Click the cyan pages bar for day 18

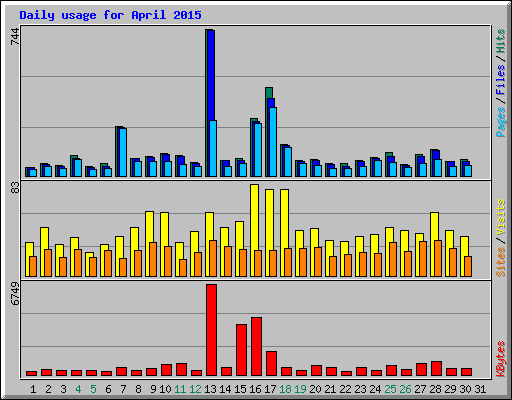[288, 162]
